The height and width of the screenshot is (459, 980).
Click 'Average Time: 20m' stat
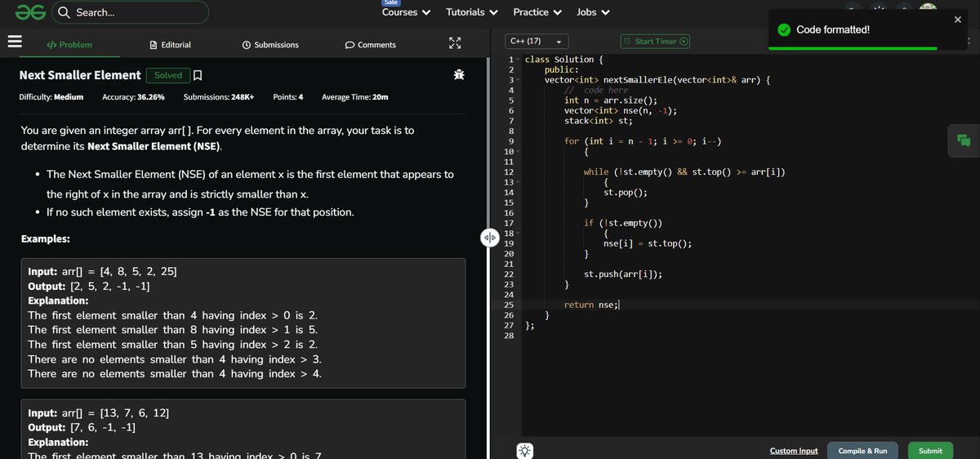[x=355, y=97]
